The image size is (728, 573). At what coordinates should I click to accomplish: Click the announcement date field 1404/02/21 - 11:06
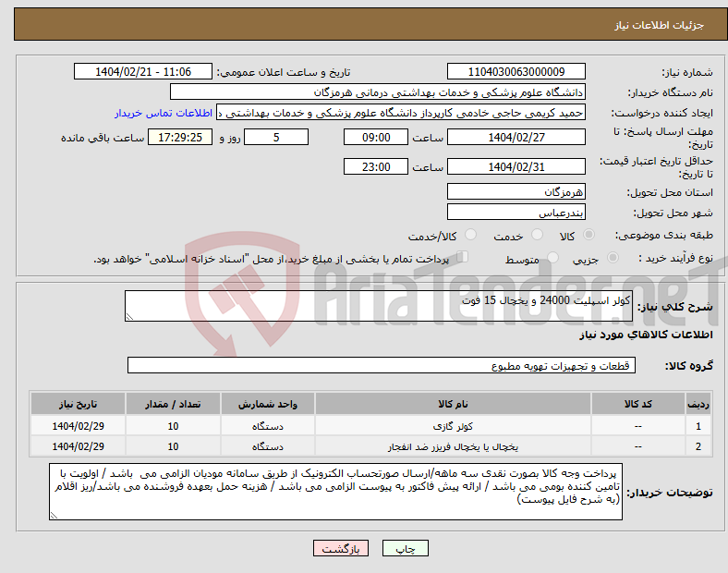(x=143, y=71)
